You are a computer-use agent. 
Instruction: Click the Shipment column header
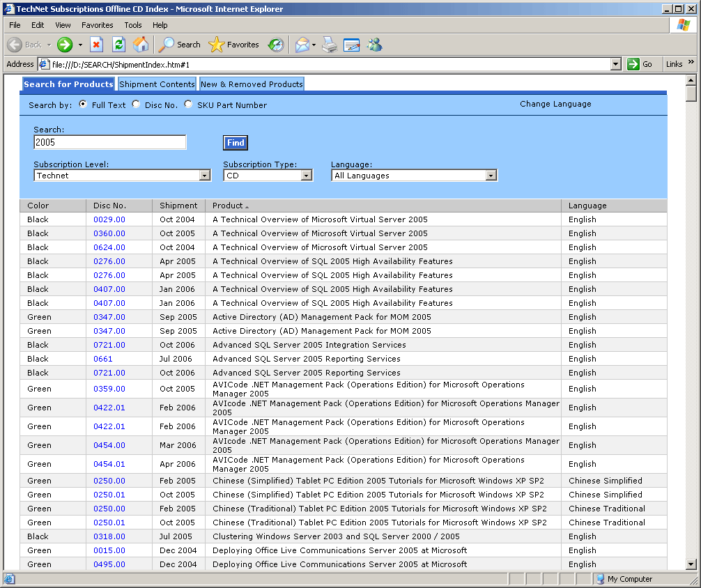(178, 206)
